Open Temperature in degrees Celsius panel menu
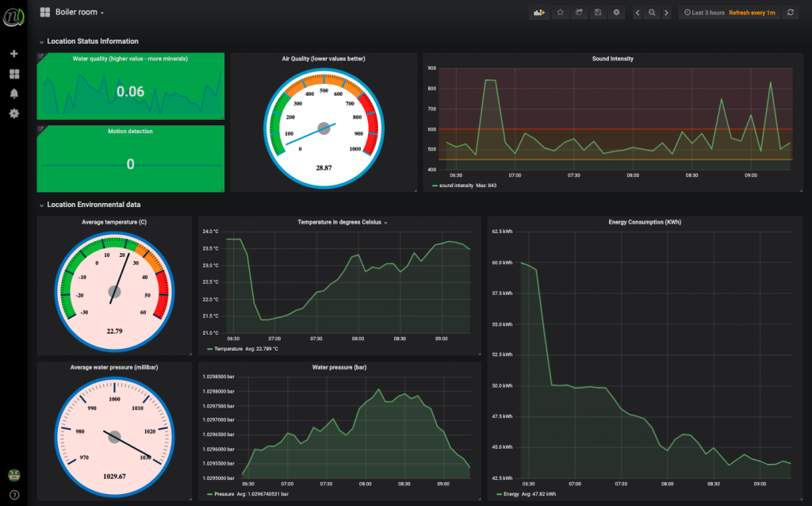This screenshot has width=812, height=506. 341,223
